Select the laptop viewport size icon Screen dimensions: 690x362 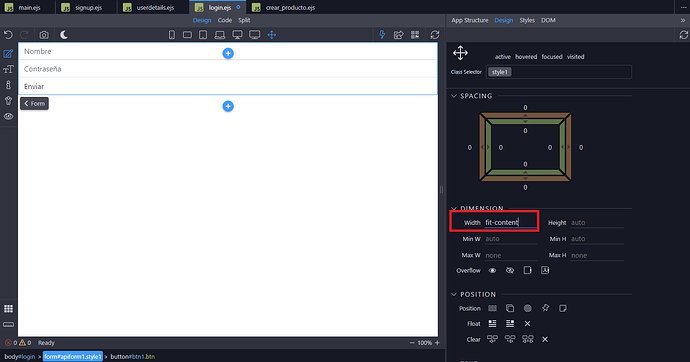tap(220, 35)
